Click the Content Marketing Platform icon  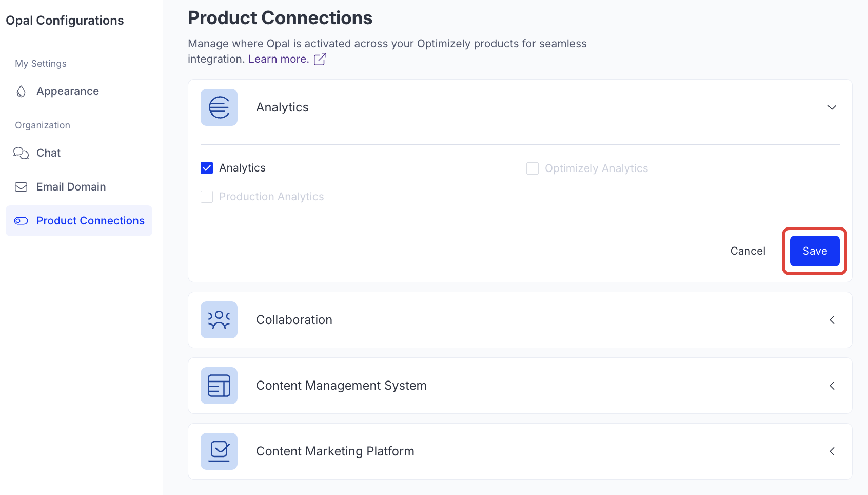click(219, 451)
